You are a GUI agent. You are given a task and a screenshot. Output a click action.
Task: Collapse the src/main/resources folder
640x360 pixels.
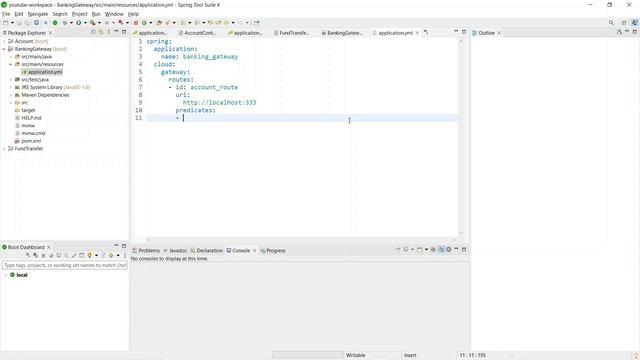11,64
